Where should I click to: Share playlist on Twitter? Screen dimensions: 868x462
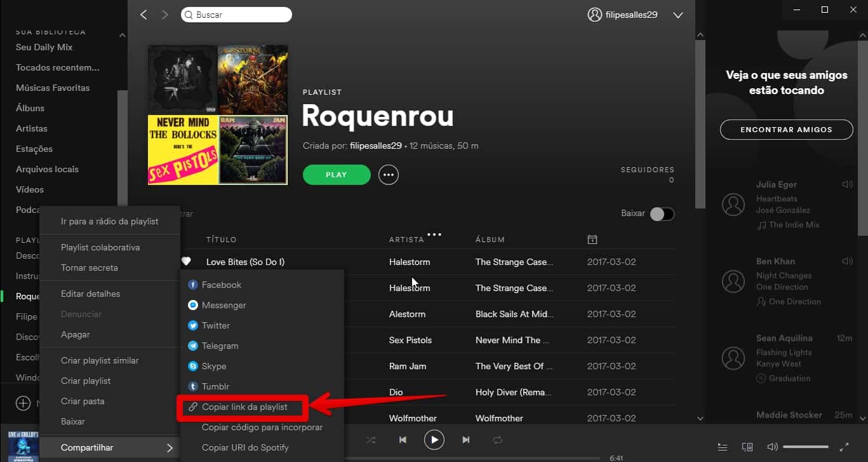pos(209,325)
